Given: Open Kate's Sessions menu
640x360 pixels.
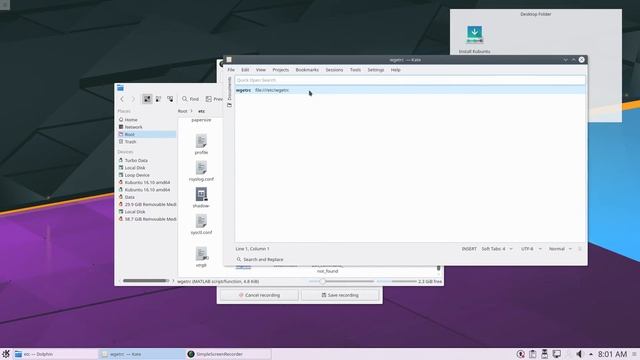Looking at the screenshot, I should pos(334,70).
